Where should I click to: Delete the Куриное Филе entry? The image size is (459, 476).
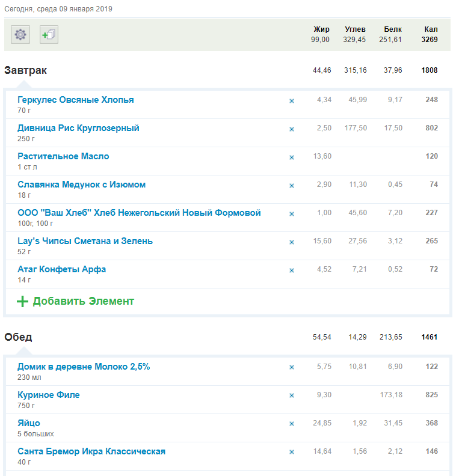point(292,395)
